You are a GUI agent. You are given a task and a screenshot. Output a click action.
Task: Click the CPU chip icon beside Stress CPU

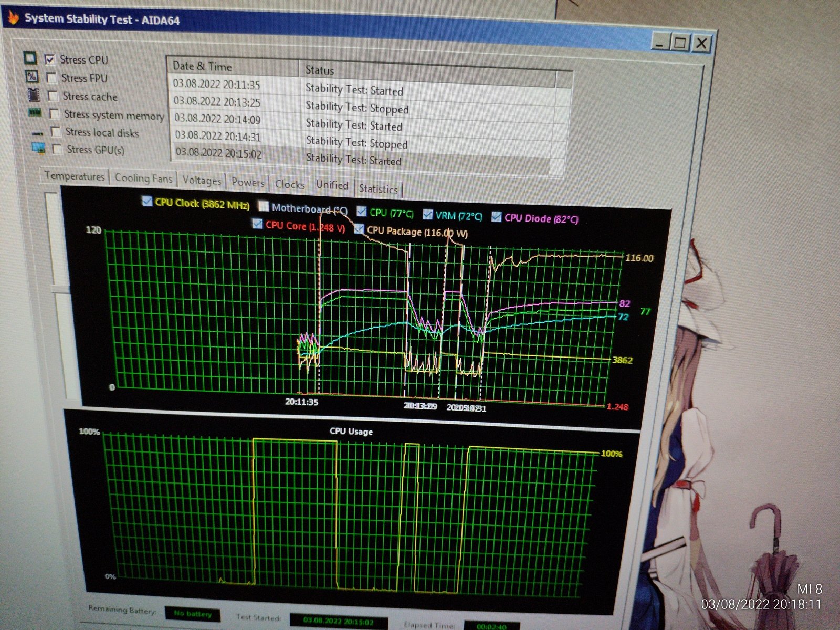(30, 58)
